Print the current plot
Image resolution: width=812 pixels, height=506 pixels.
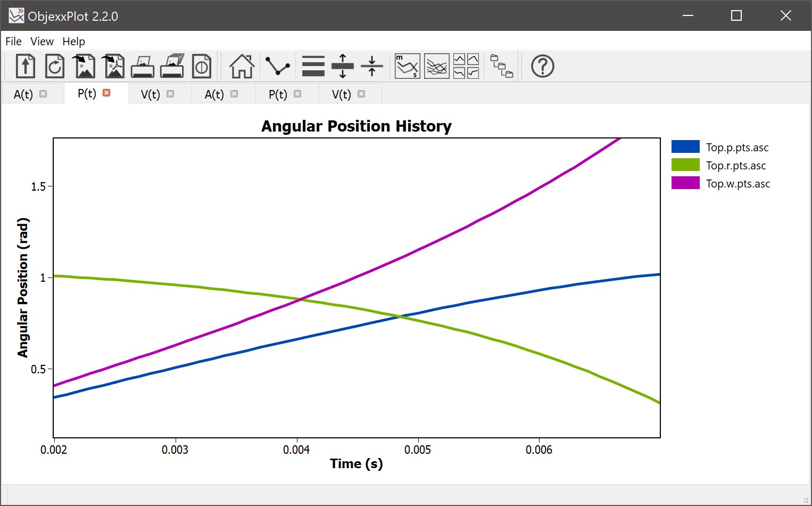[x=142, y=66]
